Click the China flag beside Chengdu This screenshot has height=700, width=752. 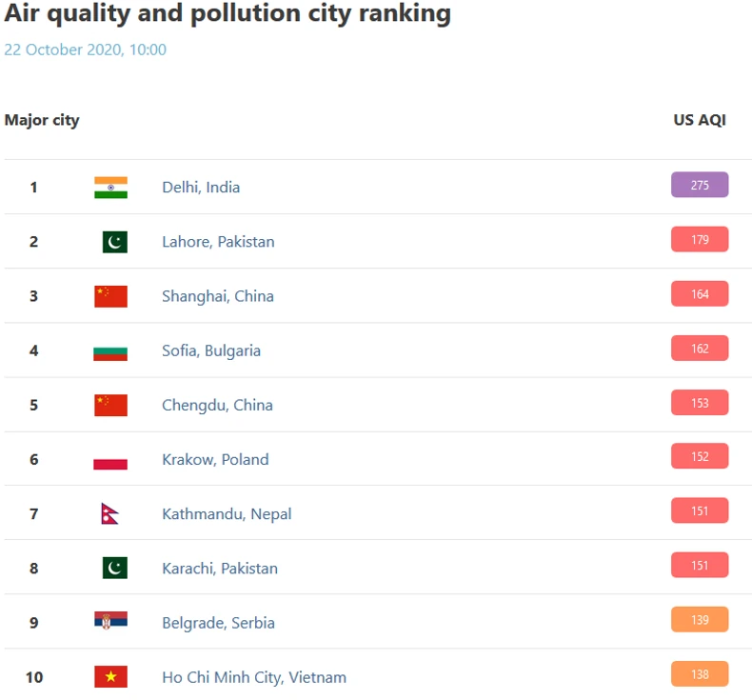coord(110,405)
